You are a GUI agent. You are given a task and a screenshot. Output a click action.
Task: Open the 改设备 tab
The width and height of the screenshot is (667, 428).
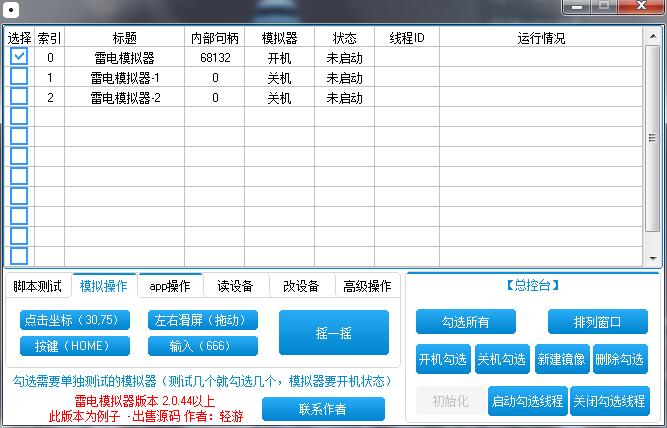(x=301, y=286)
